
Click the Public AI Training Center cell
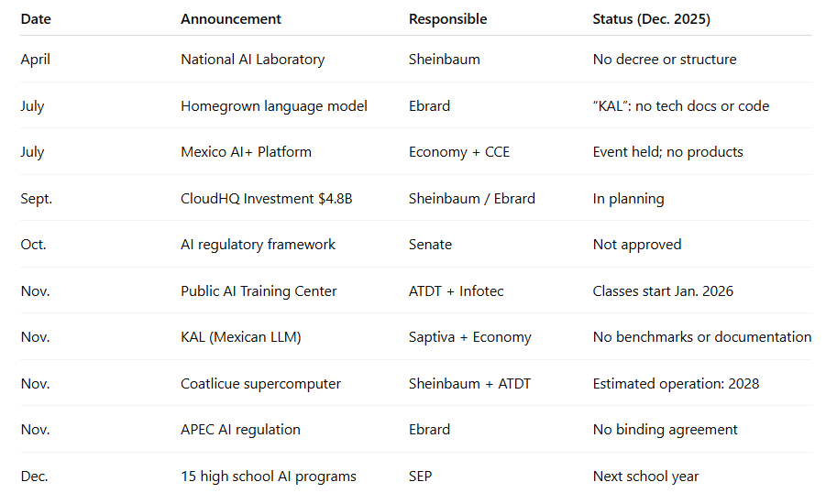click(x=259, y=291)
